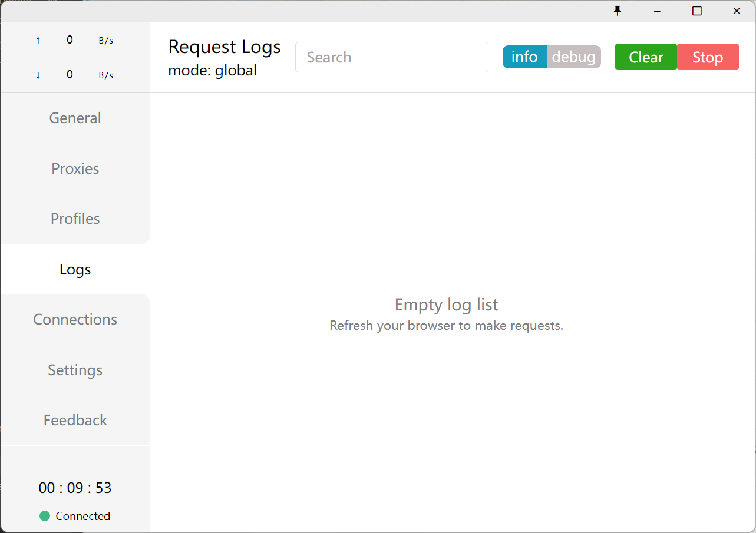This screenshot has width=756, height=533.
Task: Stop the request logging
Action: [708, 57]
